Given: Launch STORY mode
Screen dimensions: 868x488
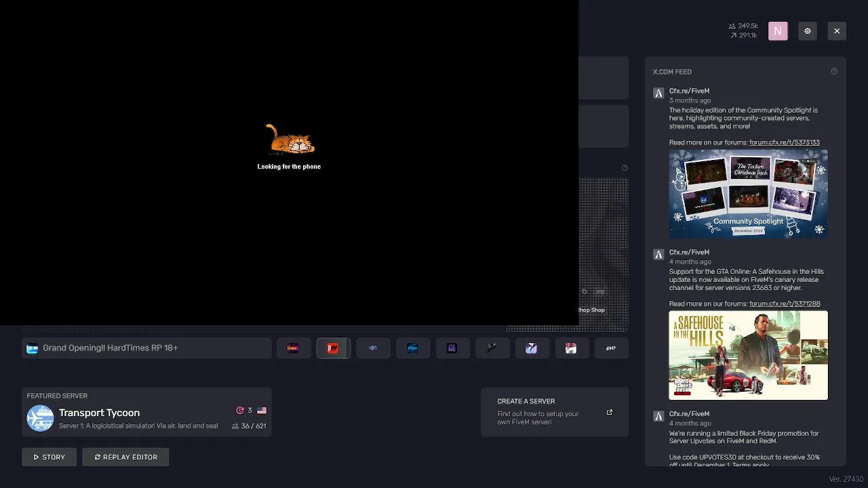Looking at the screenshot, I should coord(49,457).
